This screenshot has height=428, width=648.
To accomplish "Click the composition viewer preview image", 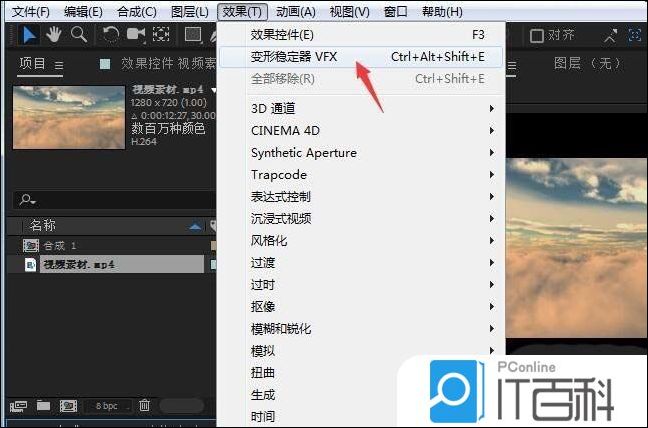I will tap(577, 248).
